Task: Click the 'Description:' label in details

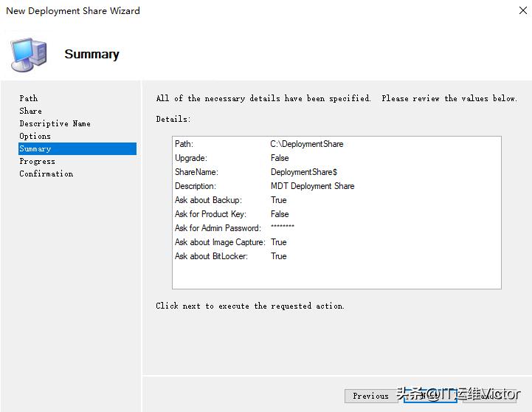Action: click(x=196, y=186)
